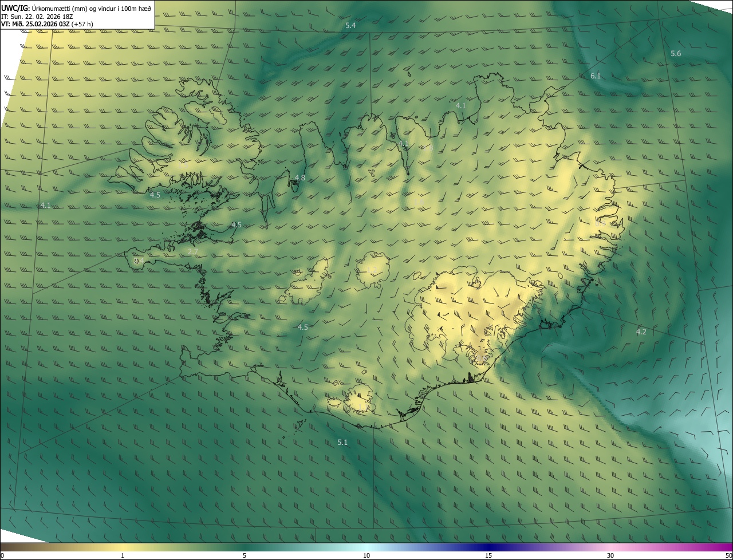Click the valid time line "VT: Mið. 25.02.2026 03Z (+57 h)"
Image resolution: width=733 pixels, height=560 pixels.
pyautogui.click(x=48, y=24)
